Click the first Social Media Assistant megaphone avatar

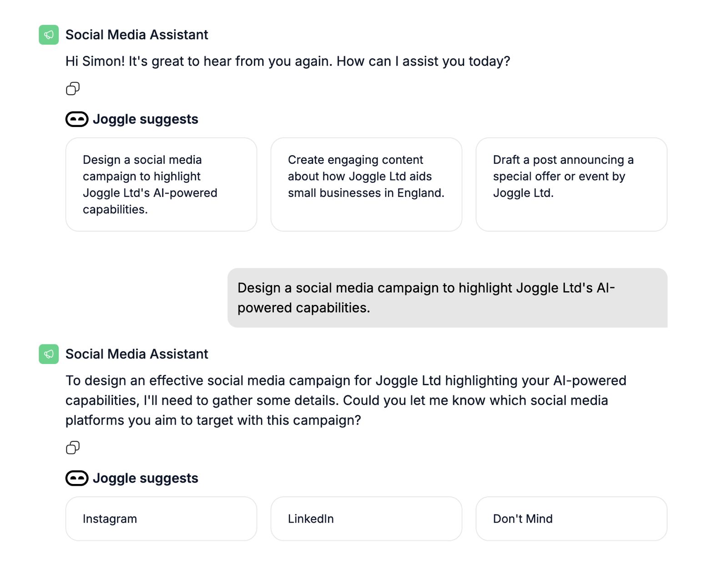(49, 35)
